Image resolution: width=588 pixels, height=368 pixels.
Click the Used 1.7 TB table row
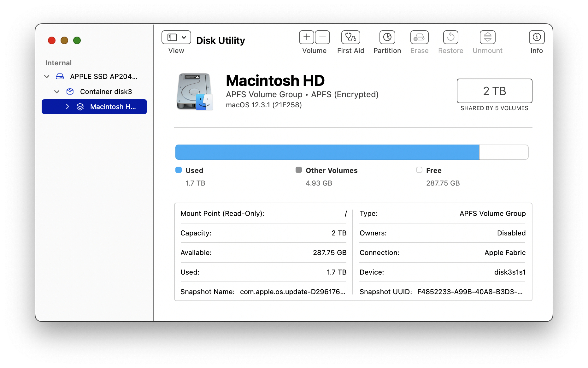[x=264, y=272]
